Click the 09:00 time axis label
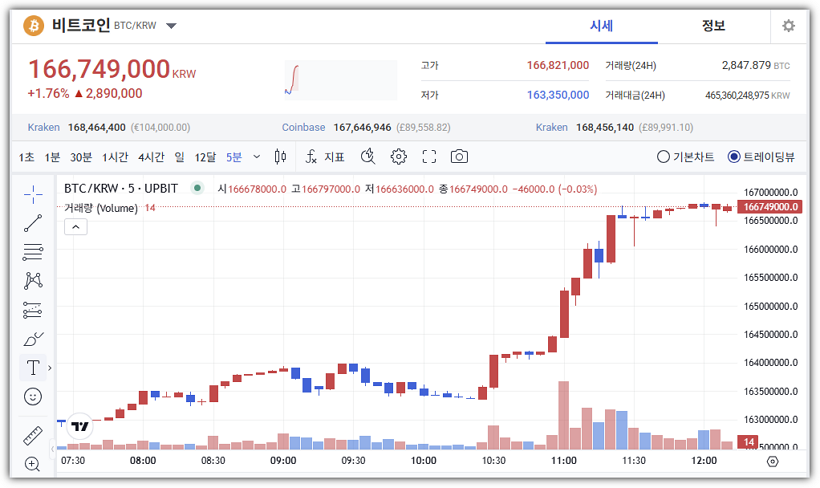 283,461
